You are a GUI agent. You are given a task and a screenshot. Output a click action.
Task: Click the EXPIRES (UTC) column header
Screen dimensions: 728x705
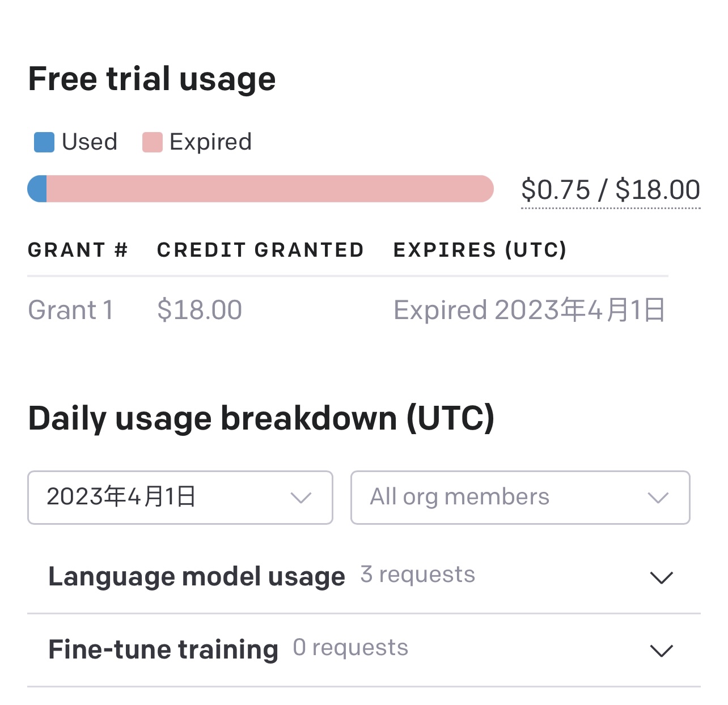480,250
